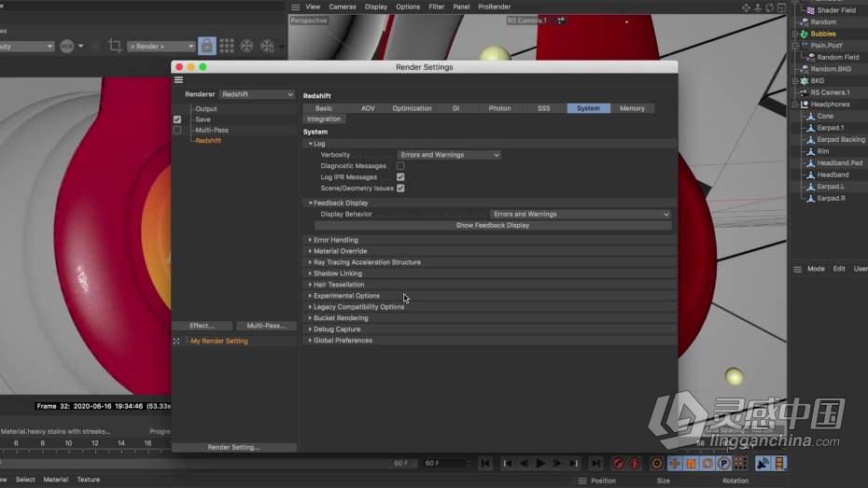This screenshot has width=868, height=488.
Task: Open the Verbosity dropdown
Action: (x=449, y=155)
